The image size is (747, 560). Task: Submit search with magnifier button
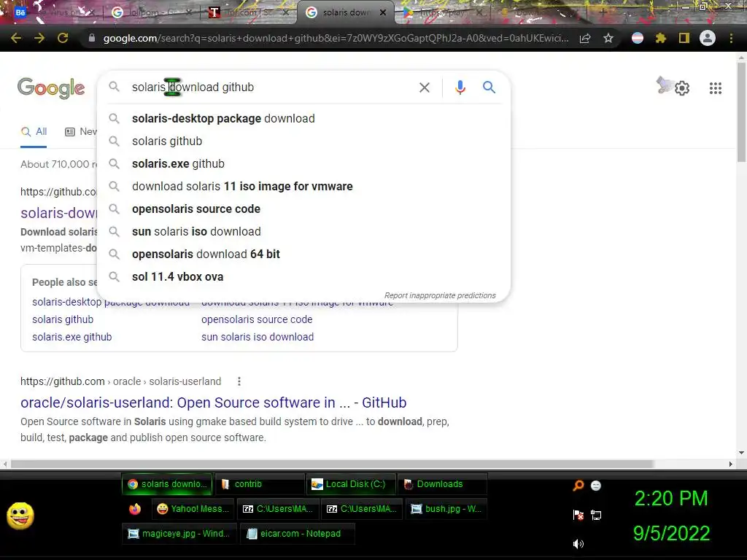point(489,87)
